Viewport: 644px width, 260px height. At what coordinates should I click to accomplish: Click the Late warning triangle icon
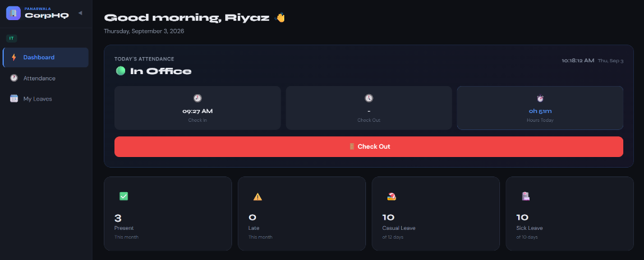(x=257, y=197)
